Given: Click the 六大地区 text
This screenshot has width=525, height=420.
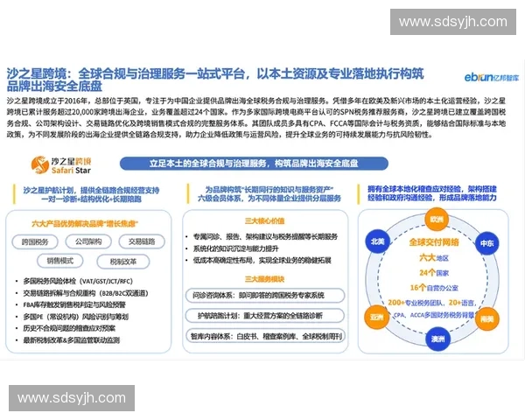Looking at the screenshot, I should 434,257.
